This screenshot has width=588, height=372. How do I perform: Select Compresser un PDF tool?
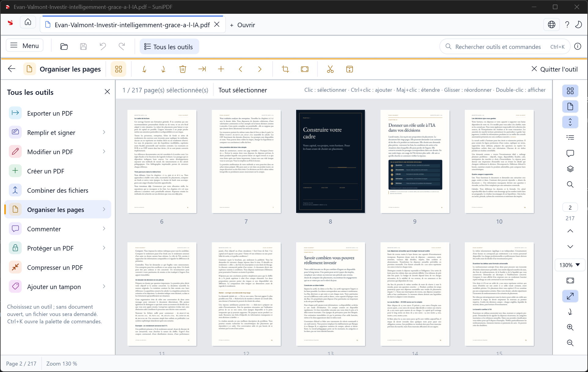(x=58, y=267)
